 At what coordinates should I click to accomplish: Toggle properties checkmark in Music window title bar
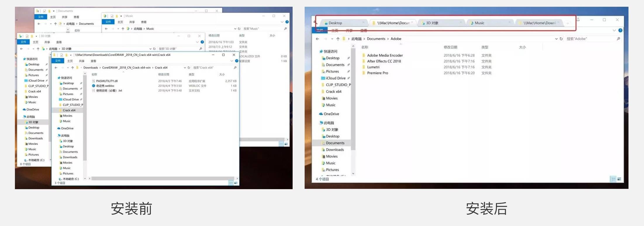pos(112,16)
